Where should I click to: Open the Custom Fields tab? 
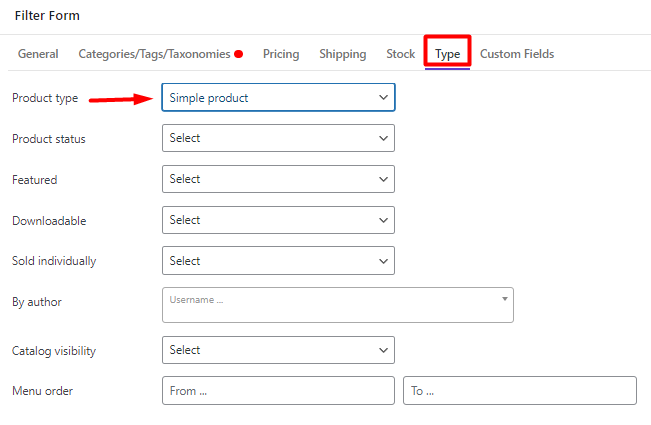point(517,54)
